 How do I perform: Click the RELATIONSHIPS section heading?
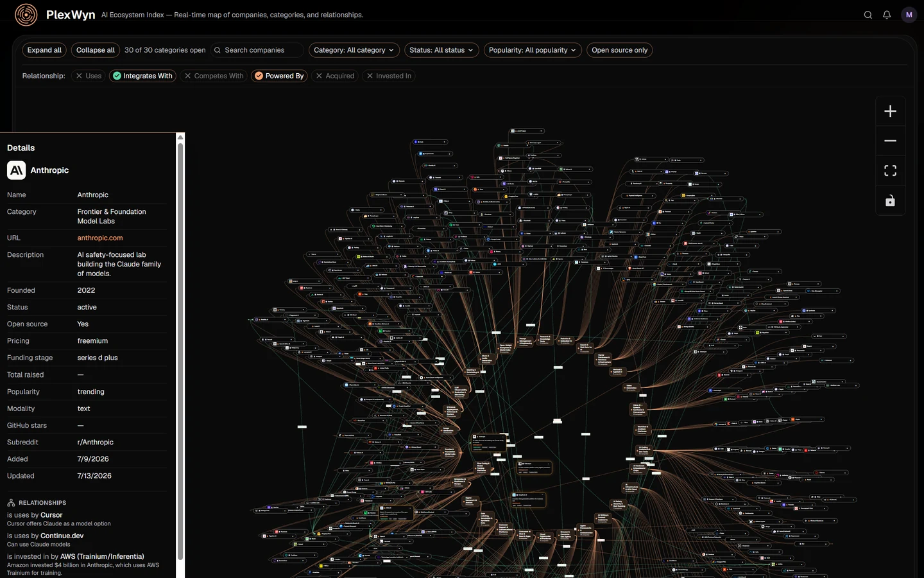point(42,503)
